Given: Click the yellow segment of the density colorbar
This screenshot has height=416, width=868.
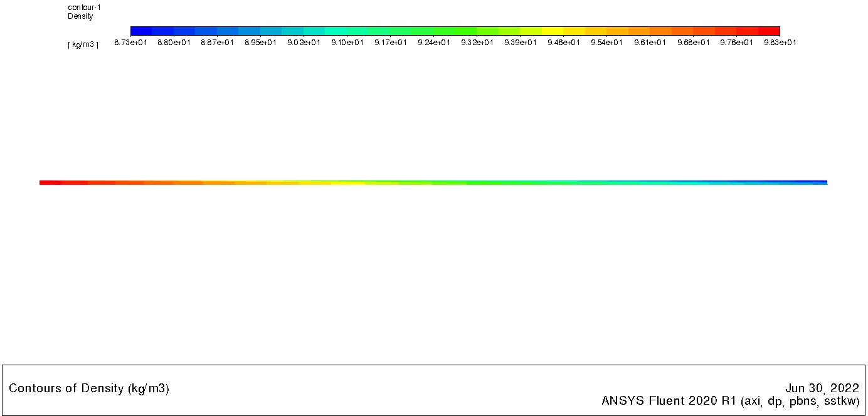Looking at the screenshot, I should [x=552, y=31].
